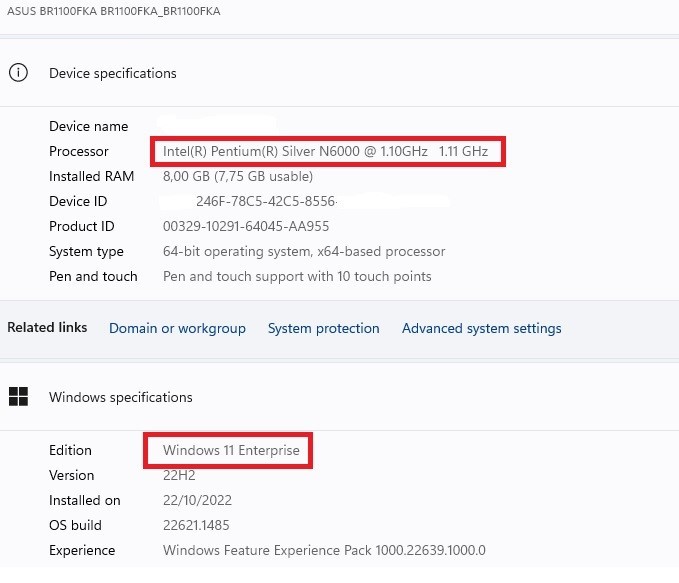Open Advanced system settings link

(x=482, y=328)
